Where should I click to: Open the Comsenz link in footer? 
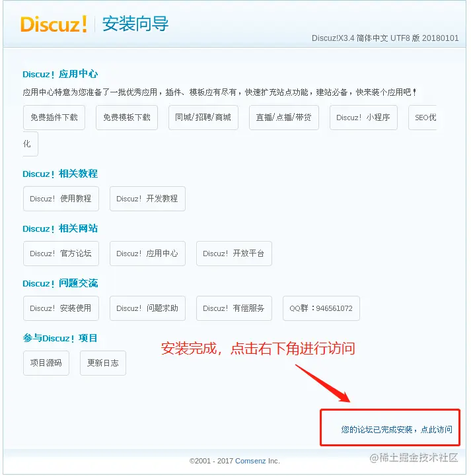click(x=250, y=461)
